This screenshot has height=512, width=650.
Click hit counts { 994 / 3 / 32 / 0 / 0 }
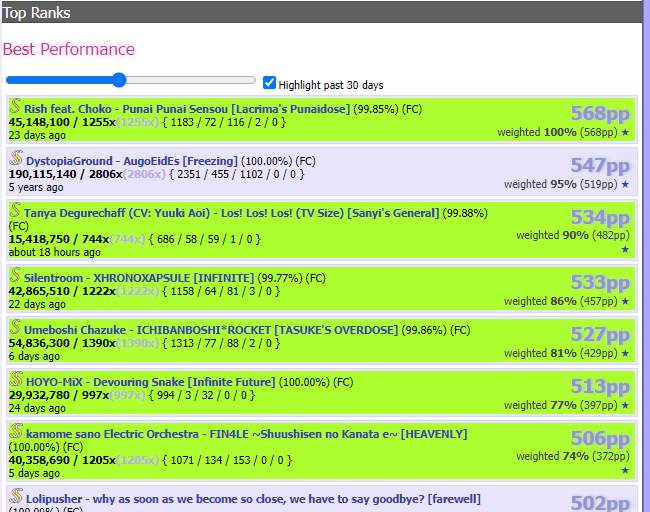pos(202,395)
